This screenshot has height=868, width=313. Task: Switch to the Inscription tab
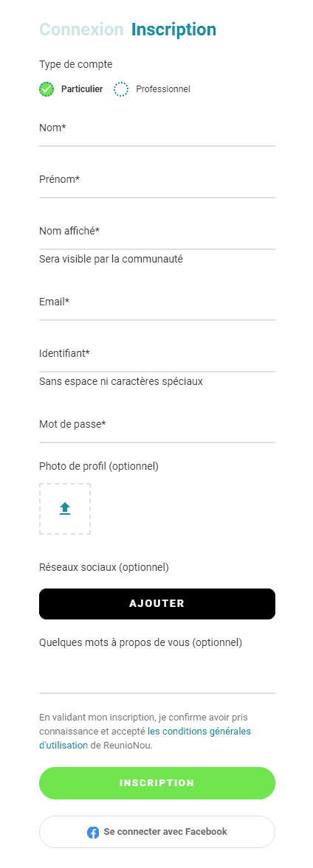coord(174,29)
